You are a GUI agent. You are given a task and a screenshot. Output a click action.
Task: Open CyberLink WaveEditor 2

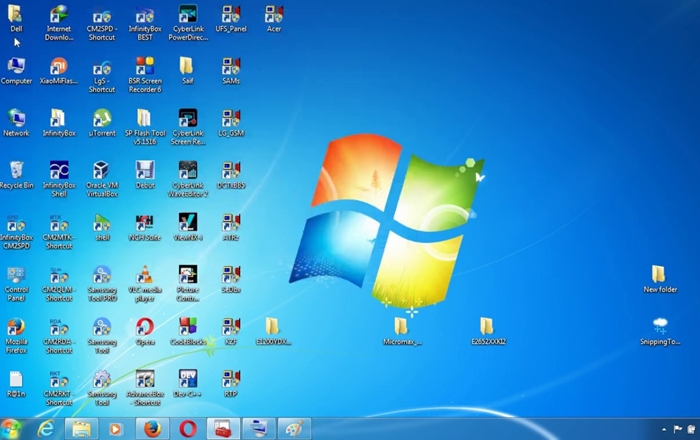click(188, 180)
